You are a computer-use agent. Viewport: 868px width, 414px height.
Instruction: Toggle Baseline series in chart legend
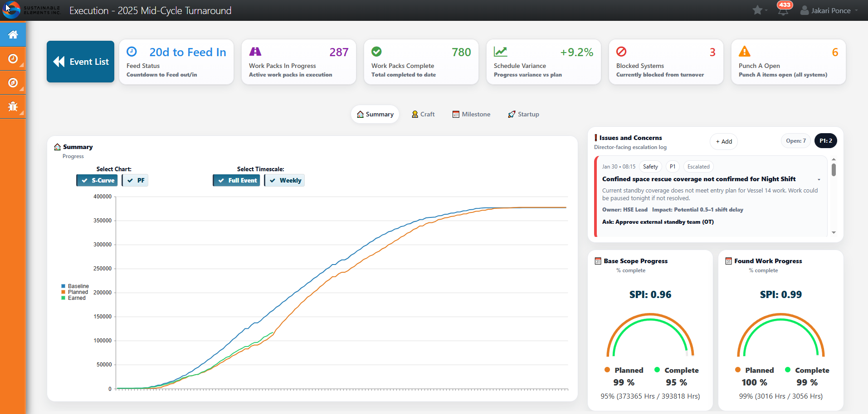[75, 286]
